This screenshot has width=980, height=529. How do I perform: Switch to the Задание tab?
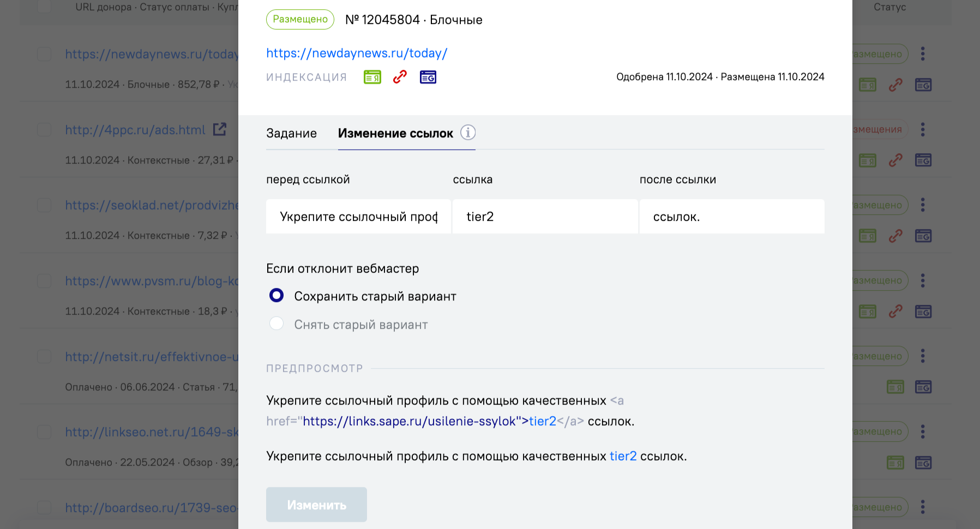click(x=291, y=134)
